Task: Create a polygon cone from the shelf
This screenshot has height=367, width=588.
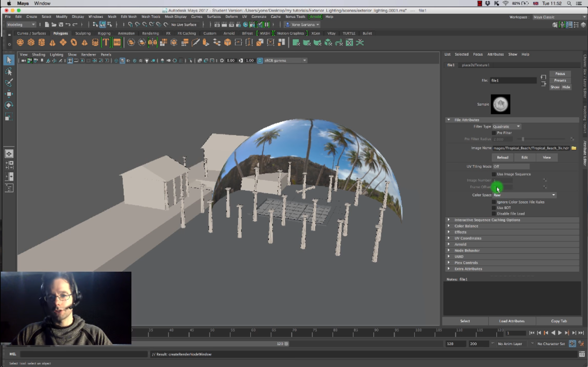Action: pos(52,43)
